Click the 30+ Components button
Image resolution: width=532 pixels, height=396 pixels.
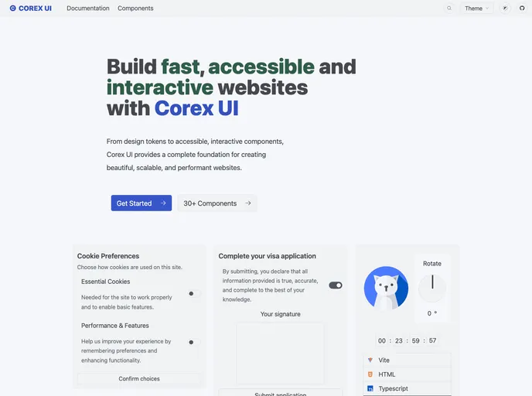(x=217, y=203)
